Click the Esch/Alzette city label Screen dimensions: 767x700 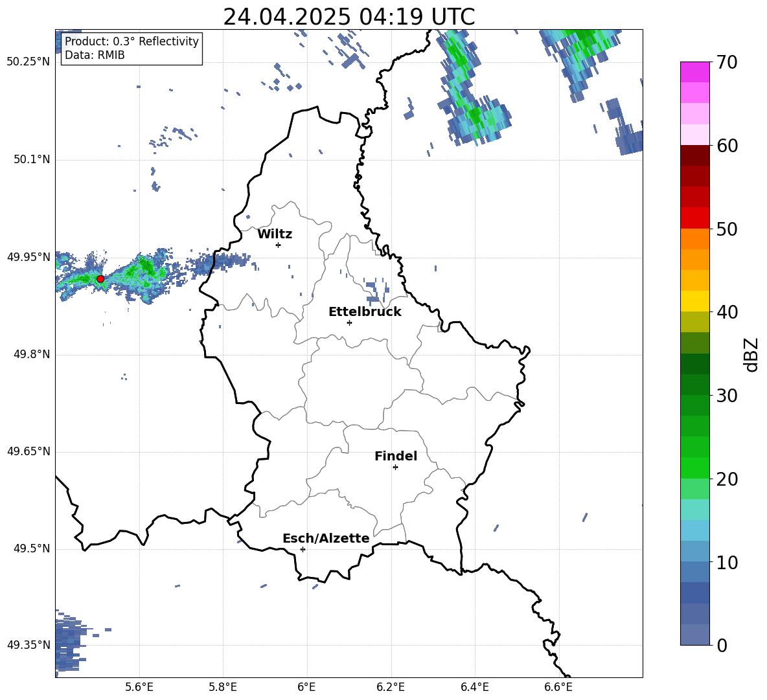tap(326, 538)
